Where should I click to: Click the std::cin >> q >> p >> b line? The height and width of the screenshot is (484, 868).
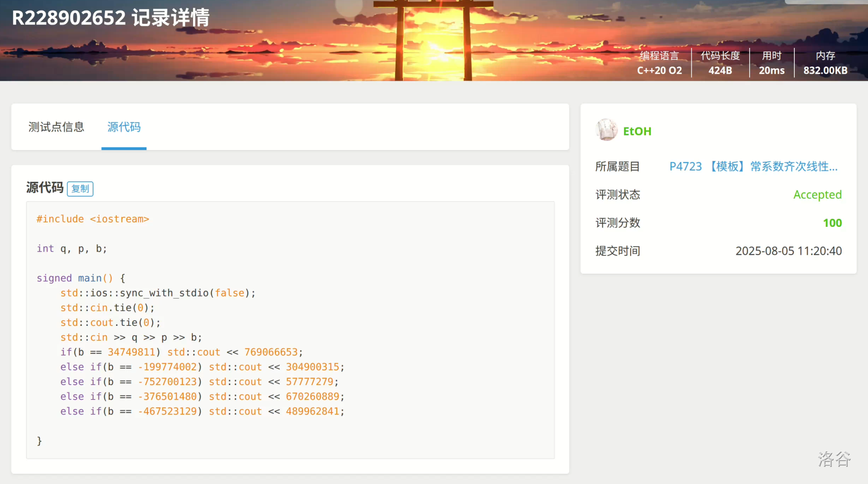[131, 337]
